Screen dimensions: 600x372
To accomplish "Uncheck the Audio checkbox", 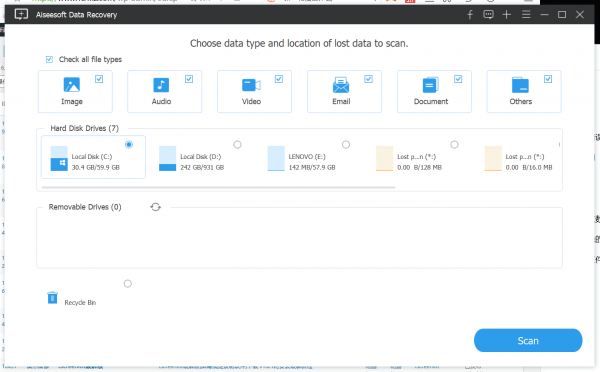I will pos(189,79).
